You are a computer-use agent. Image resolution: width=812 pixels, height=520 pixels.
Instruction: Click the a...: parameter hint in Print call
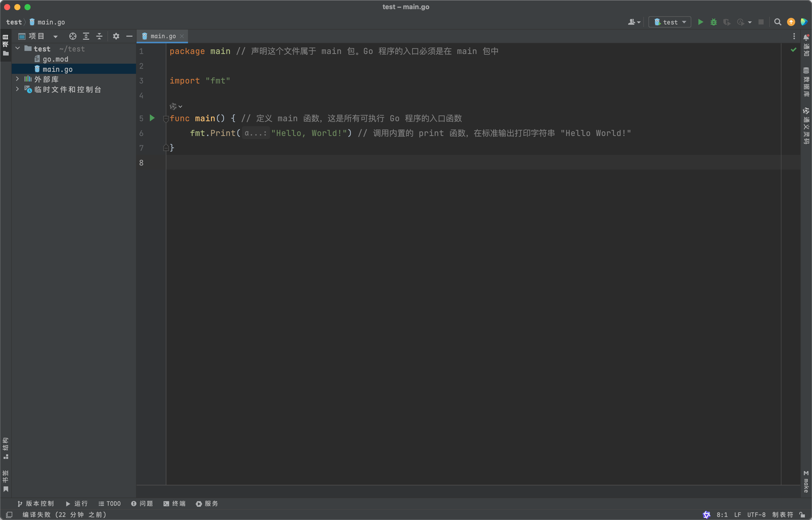(255, 133)
